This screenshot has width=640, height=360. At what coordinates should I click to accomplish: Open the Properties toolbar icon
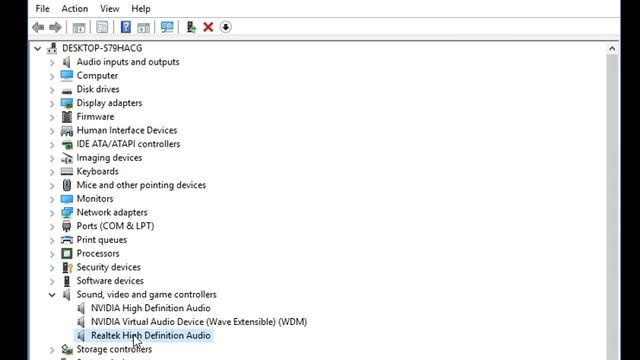102,27
